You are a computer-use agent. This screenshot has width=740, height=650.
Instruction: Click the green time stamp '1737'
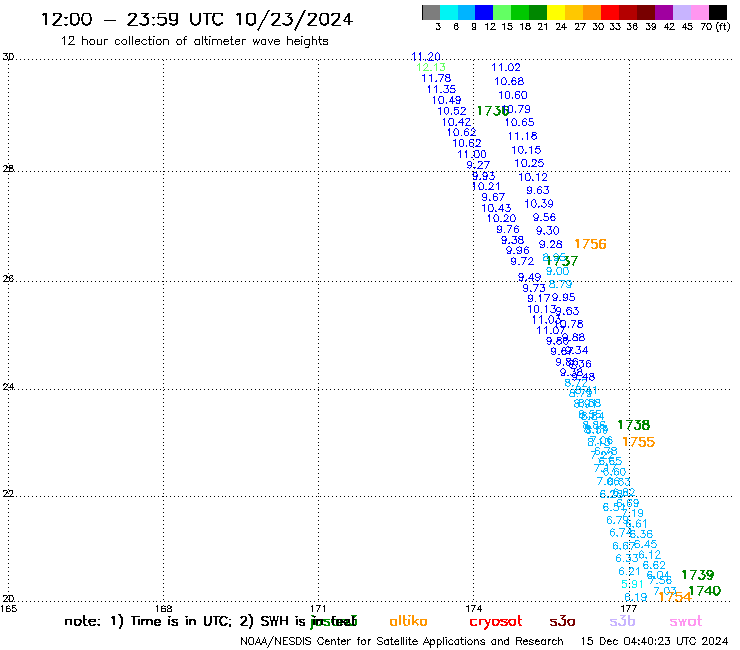pyautogui.click(x=562, y=261)
